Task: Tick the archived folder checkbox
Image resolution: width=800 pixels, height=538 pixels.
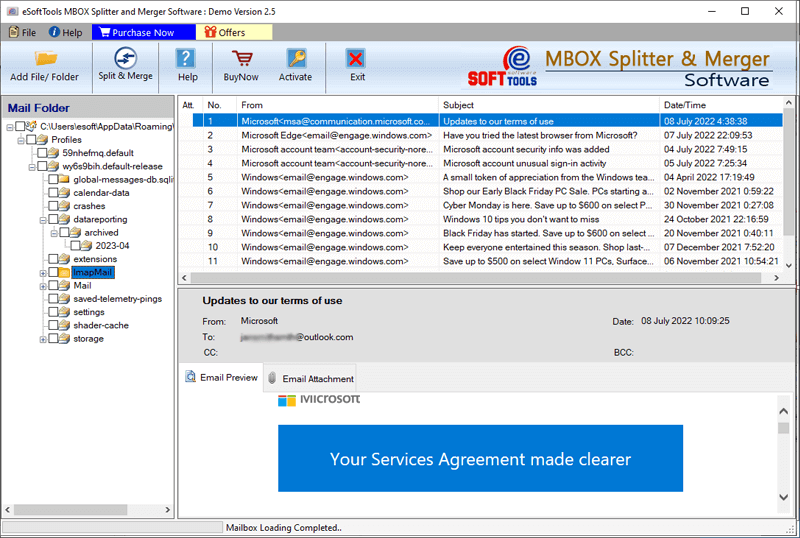Action: (64, 232)
